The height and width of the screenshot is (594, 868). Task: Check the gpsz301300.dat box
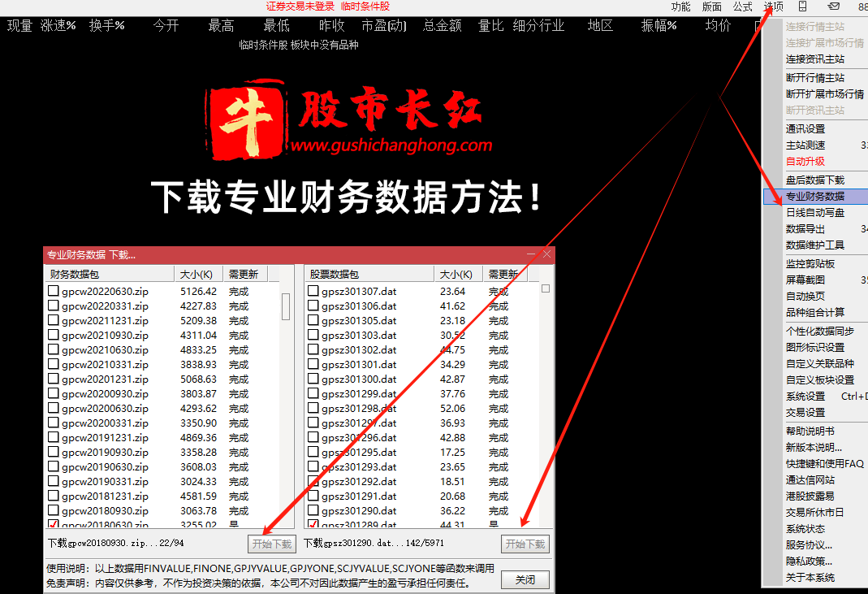[x=313, y=379]
